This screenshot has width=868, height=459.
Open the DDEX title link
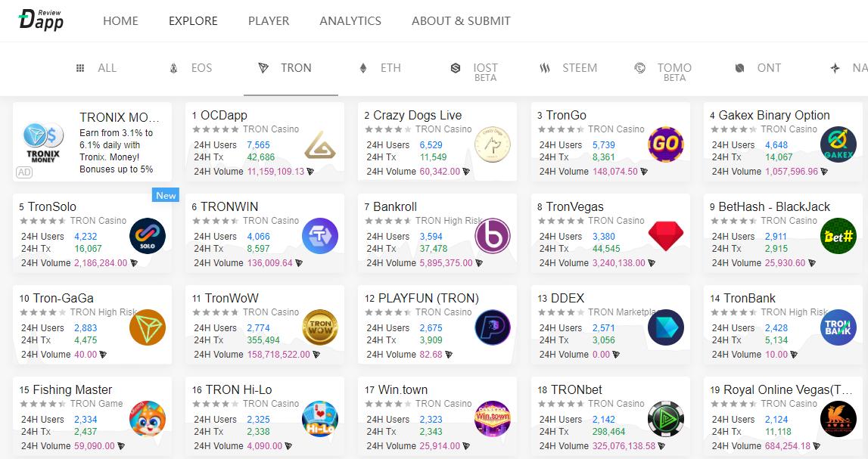click(568, 298)
